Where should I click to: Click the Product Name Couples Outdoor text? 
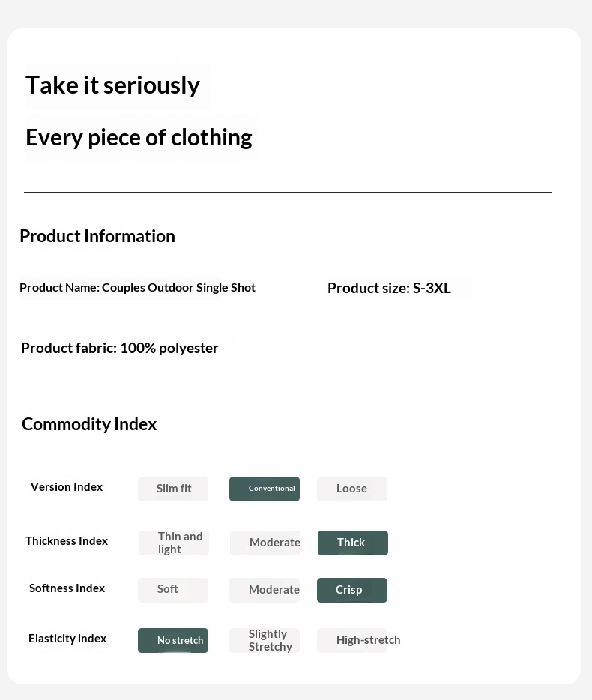[137, 288]
